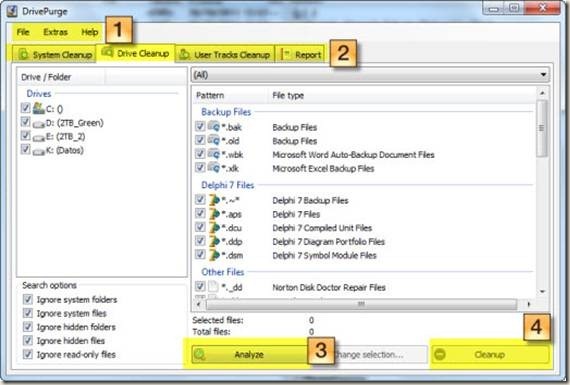Open the Help menu
Image resolution: width=570 pixels, height=385 pixels.
click(89, 32)
